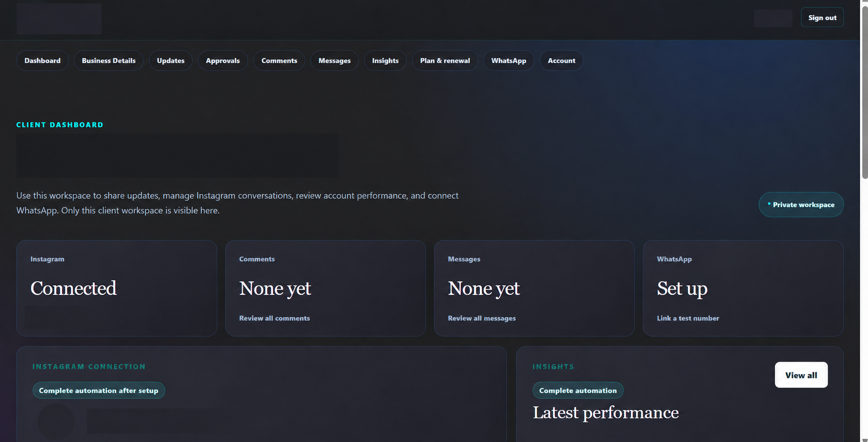Follow the Review all comments link

pos(275,318)
